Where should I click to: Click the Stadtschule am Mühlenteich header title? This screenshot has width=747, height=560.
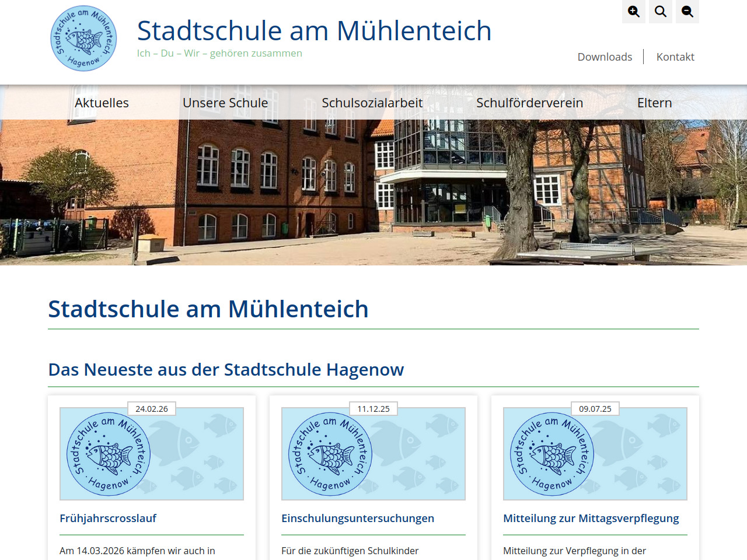[x=314, y=31]
